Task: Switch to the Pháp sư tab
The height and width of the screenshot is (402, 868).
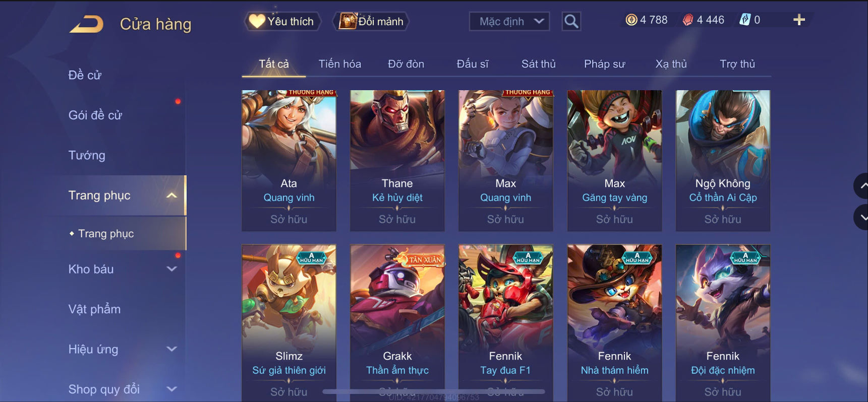Action: [604, 64]
